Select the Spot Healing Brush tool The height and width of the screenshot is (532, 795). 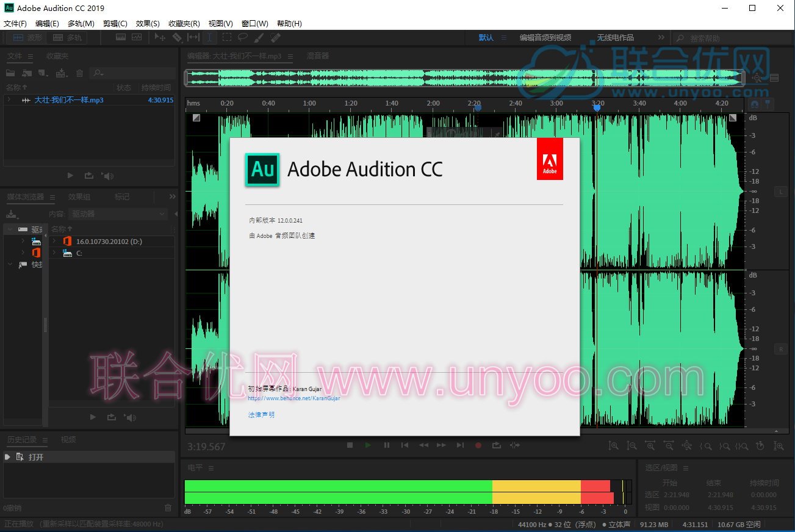(275, 38)
